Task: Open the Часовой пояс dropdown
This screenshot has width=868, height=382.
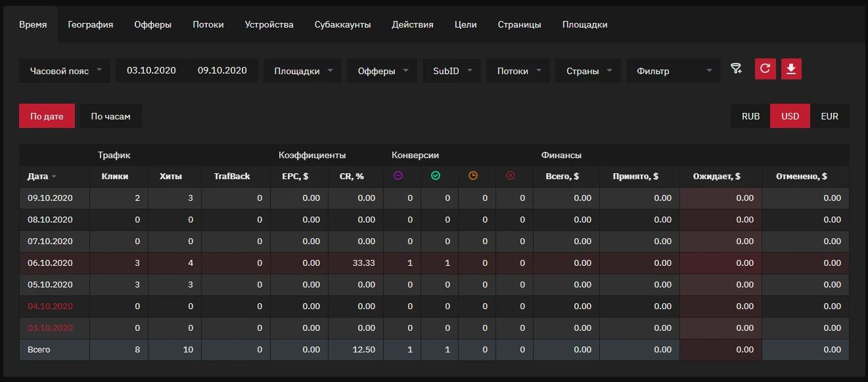Action: [x=65, y=71]
